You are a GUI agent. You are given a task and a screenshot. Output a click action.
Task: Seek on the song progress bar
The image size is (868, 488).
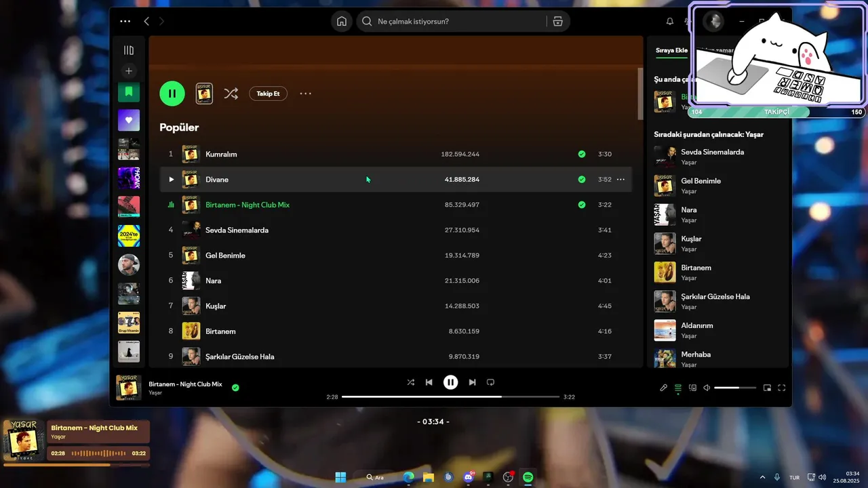click(450, 396)
